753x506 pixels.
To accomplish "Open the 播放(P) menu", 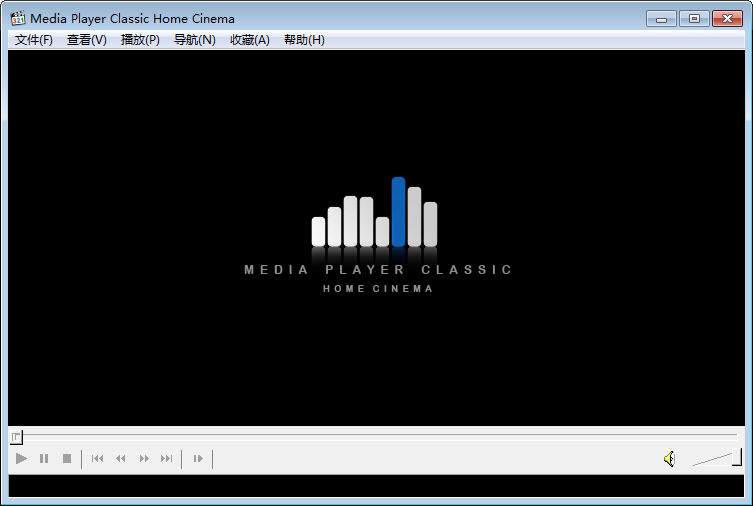I will pos(140,40).
